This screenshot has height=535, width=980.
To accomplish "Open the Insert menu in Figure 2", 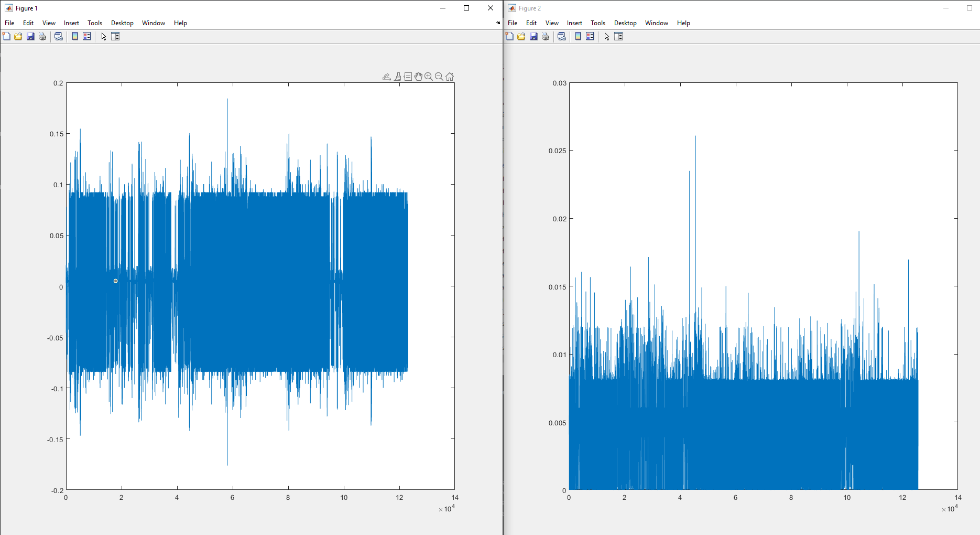I will [574, 23].
